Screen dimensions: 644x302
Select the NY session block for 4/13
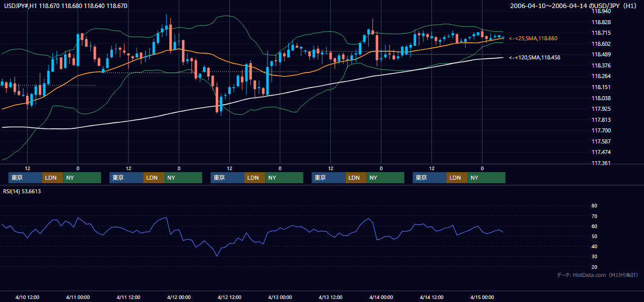(x=385, y=178)
